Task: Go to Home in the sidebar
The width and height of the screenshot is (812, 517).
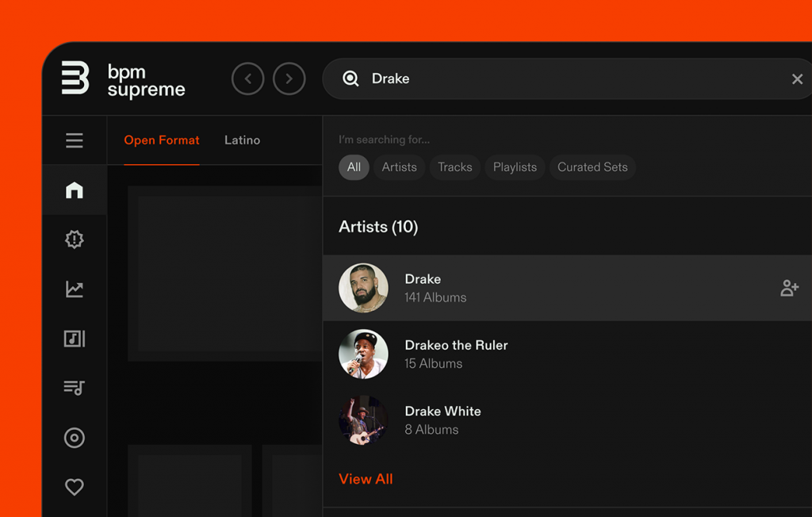Action: click(x=75, y=190)
